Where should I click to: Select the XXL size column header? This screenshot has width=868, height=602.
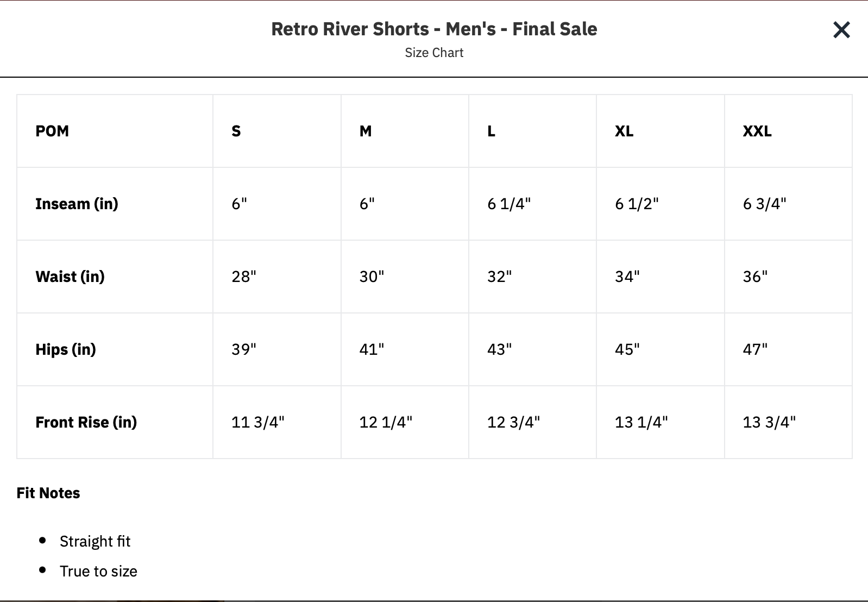point(757,131)
